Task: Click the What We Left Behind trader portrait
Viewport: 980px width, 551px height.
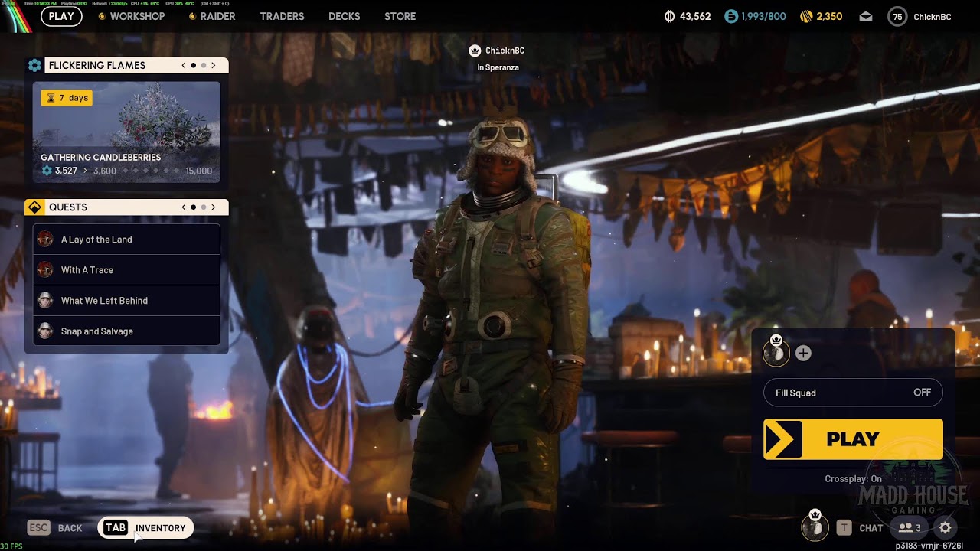Action: click(x=45, y=301)
